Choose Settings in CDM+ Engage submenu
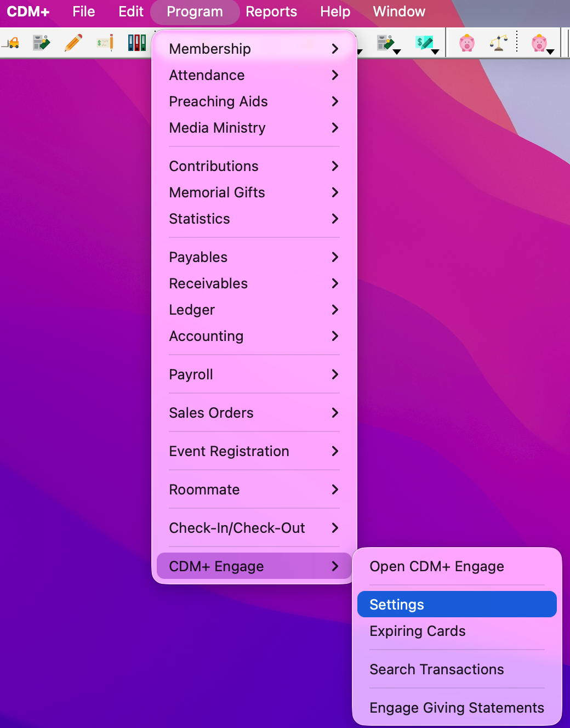 pos(457,604)
